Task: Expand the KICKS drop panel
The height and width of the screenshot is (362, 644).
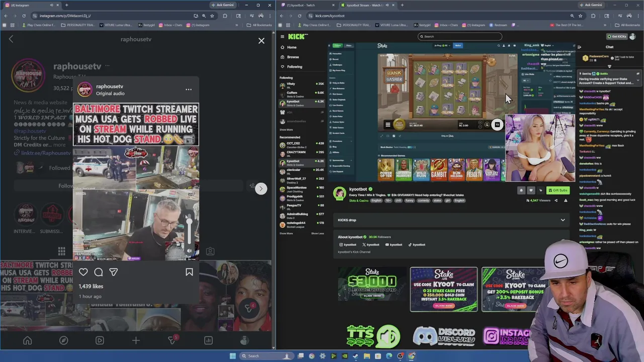Action: coord(562,220)
